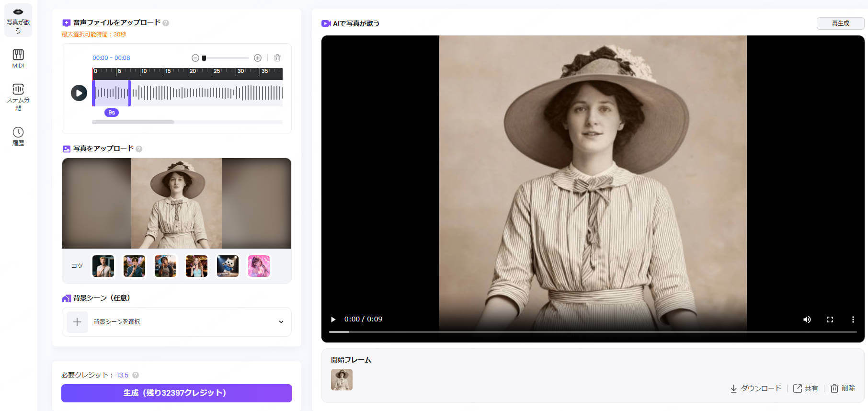Click the 再生成 regenerate button
This screenshot has width=868, height=411.
840,23
